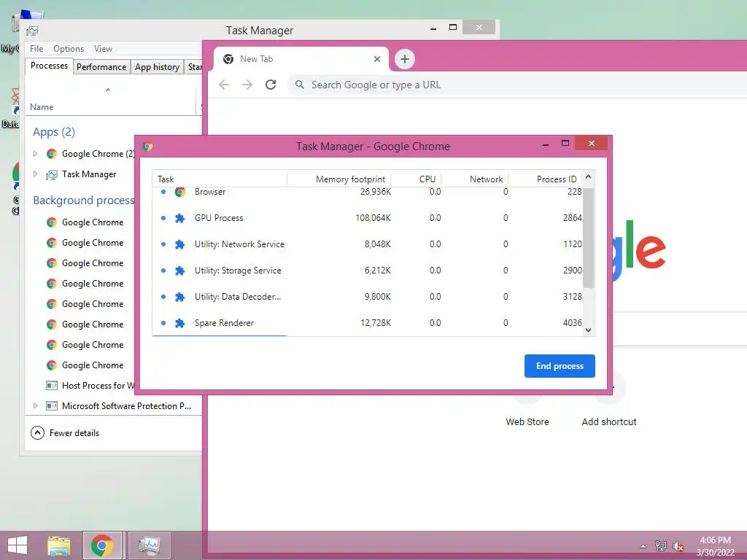Select the New Tab browser tab

coord(301,59)
